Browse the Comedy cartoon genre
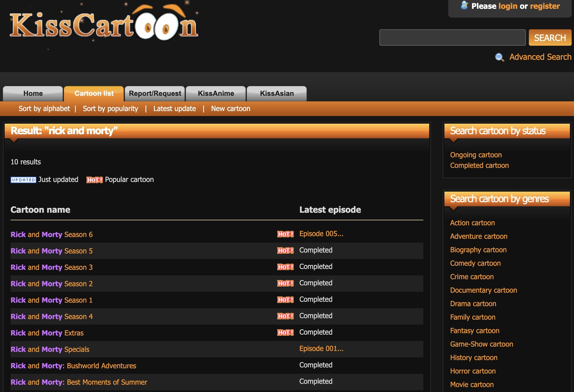574x392 pixels. [475, 263]
